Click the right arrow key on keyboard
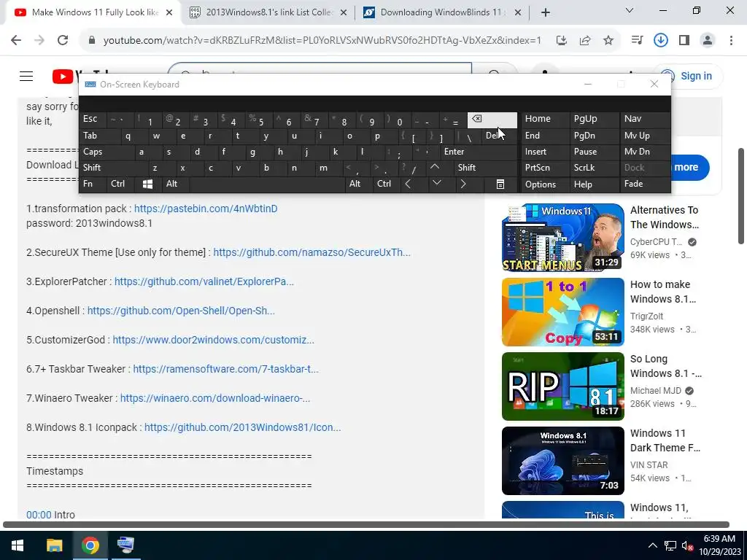The height and width of the screenshot is (560, 747). [x=463, y=184]
